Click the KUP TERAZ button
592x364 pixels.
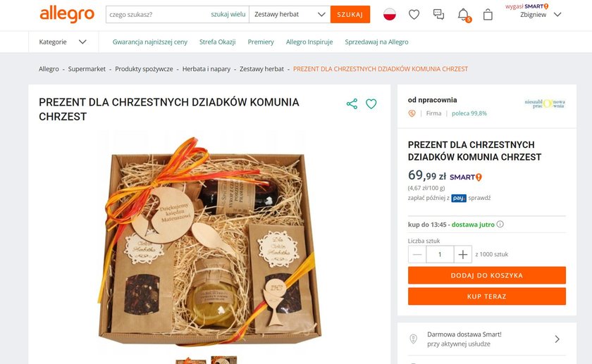coord(487,296)
